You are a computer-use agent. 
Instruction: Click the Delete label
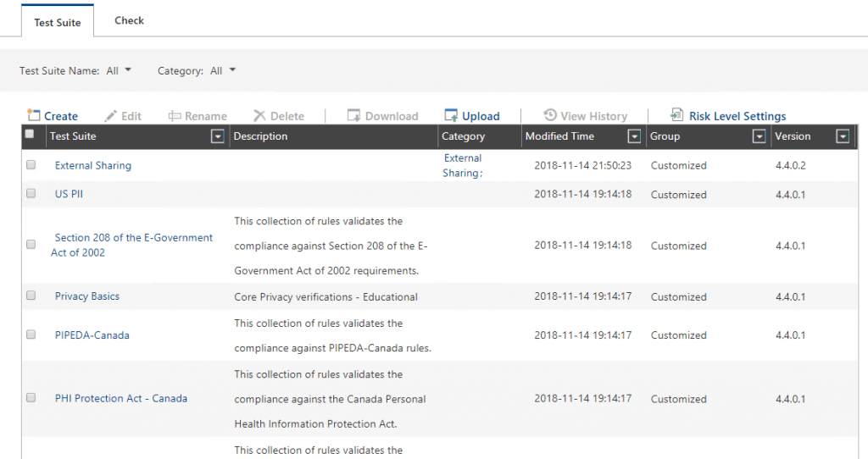click(287, 116)
